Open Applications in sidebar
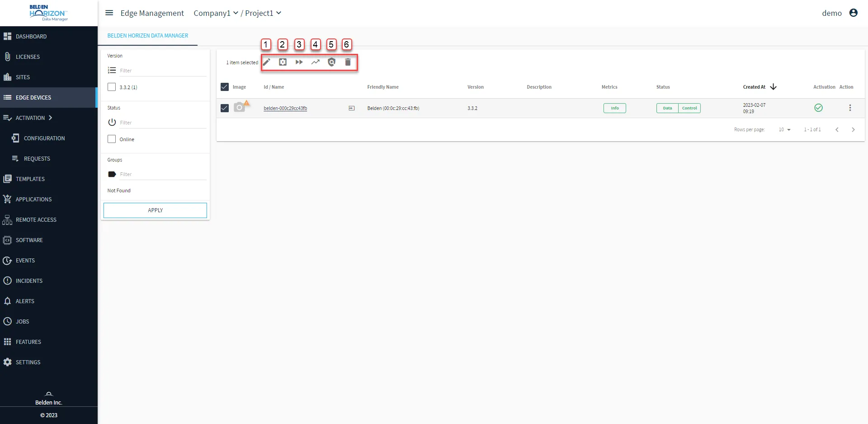This screenshot has height=424, width=868. point(48,199)
